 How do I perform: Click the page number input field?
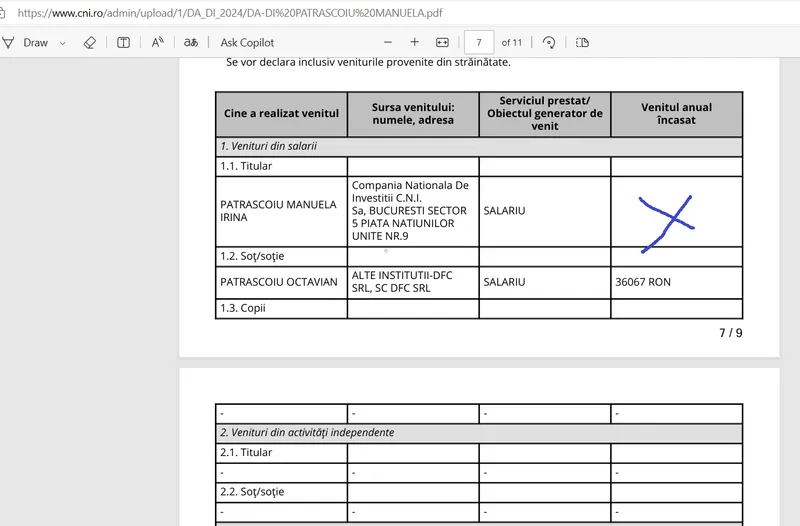point(479,43)
